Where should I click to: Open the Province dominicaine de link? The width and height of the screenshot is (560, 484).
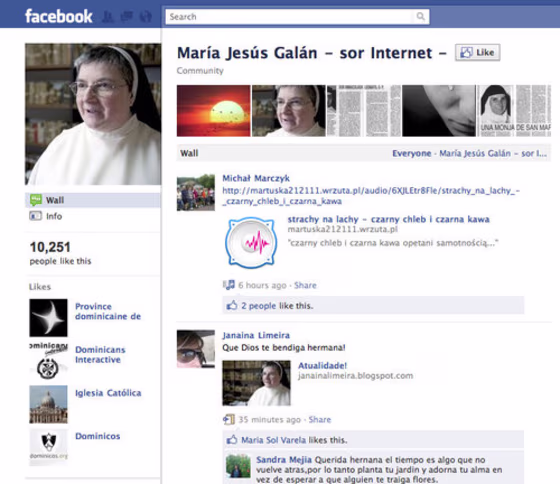(108, 311)
